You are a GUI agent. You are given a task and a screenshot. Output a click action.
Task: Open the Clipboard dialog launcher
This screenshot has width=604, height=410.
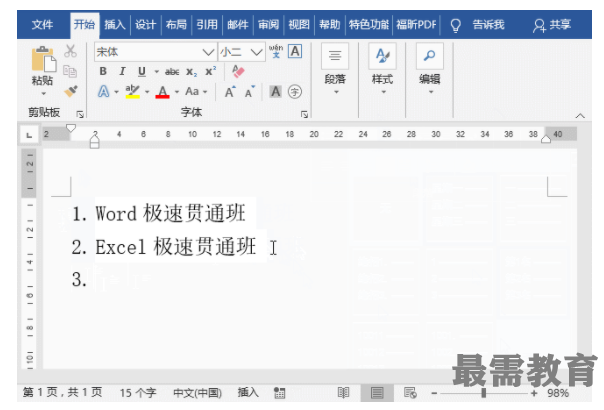coord(80,114)
